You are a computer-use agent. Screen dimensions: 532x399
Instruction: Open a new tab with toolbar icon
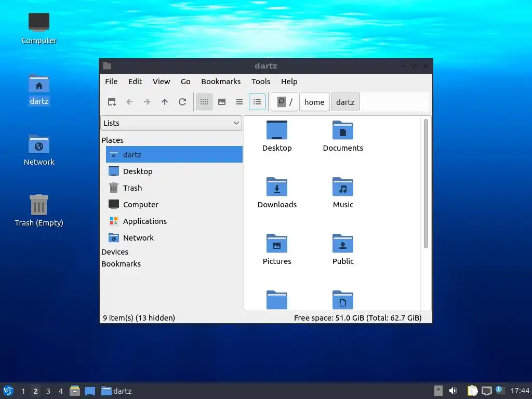click(112, 102)
